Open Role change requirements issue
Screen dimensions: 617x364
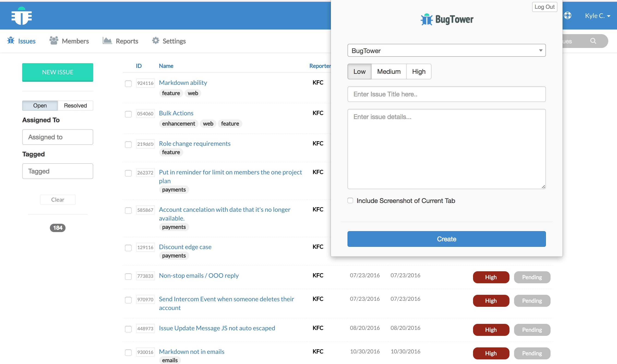(195, 143)
